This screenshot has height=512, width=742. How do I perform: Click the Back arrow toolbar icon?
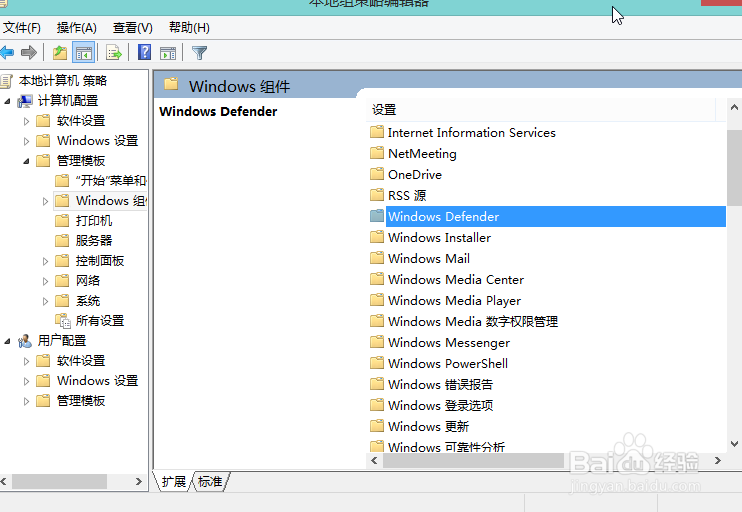(7, 53)
